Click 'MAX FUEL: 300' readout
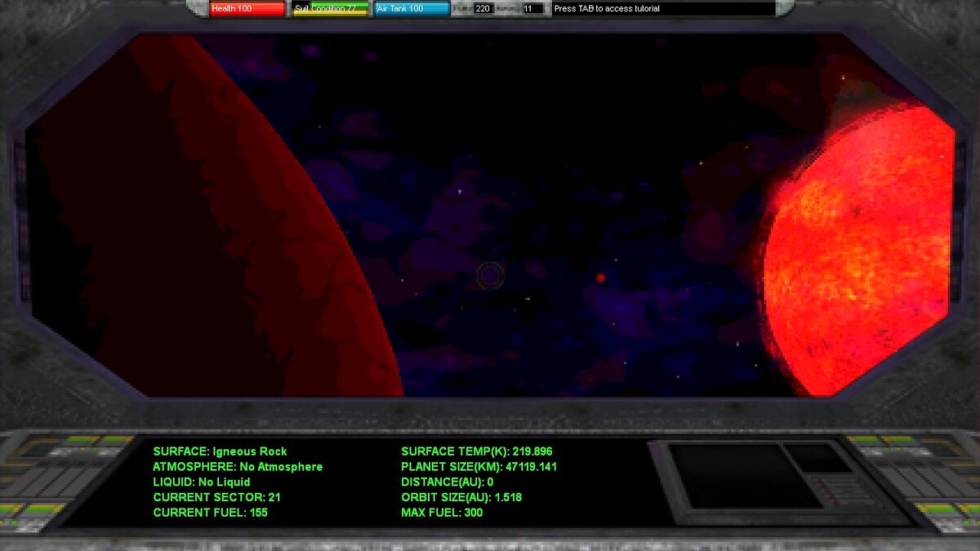The image size is (980, 551). coord(442,513)
